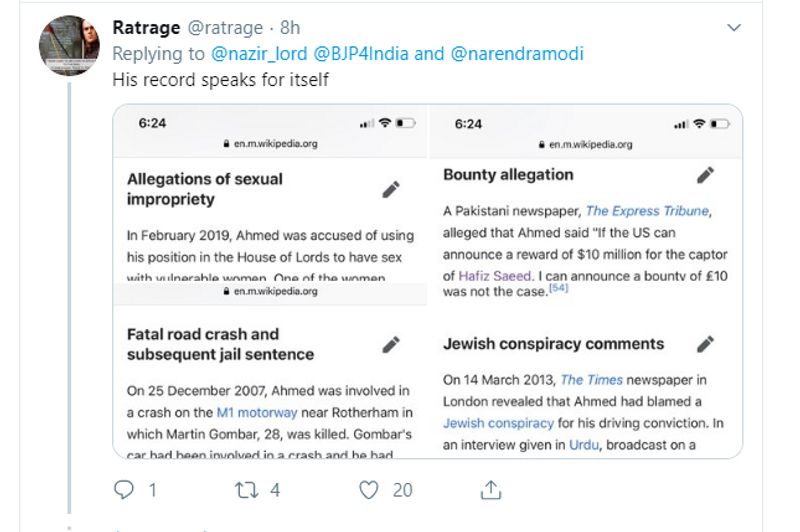Click the Ratrage display name

(146, 27)
